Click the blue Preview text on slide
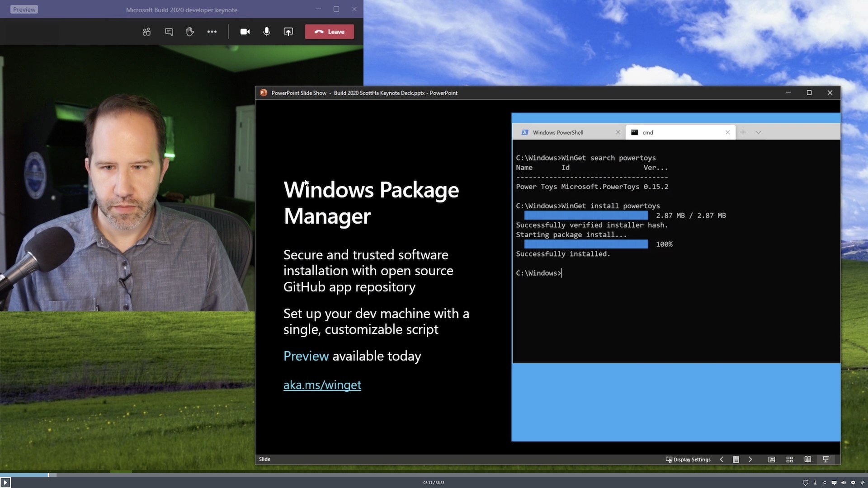 click(x=306, y=356)
